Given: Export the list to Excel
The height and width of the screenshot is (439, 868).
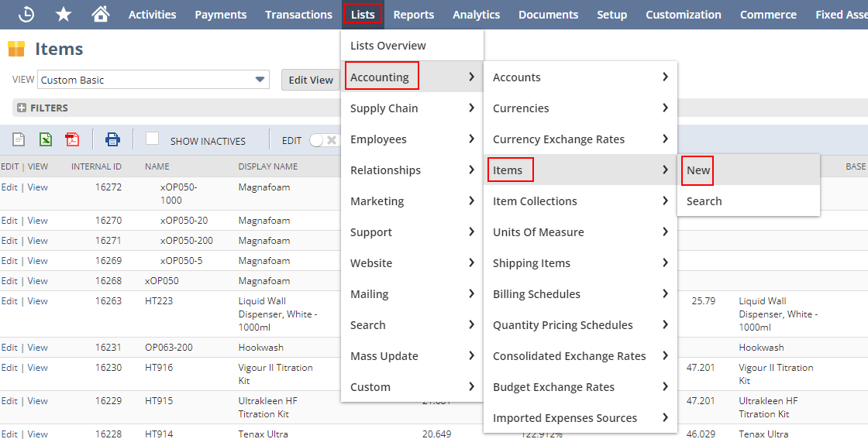Looking at the screenshot, I should pos(46,139).
